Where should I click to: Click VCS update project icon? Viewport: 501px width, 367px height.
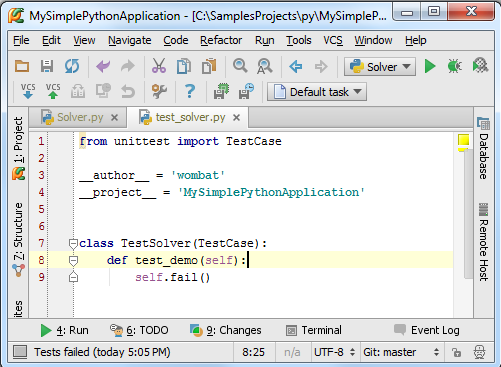pyautogui.click(x=28, y=91)
